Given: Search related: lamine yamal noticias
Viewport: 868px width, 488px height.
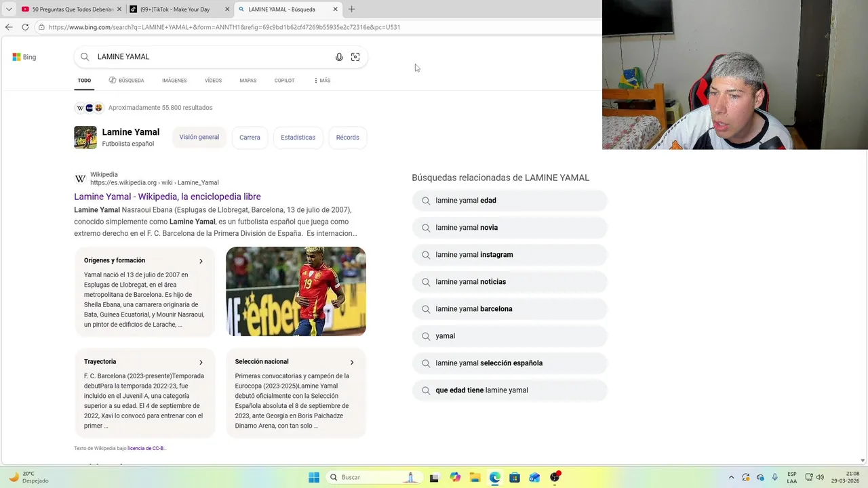Looking at the screenshot, I should click(509, 282).
